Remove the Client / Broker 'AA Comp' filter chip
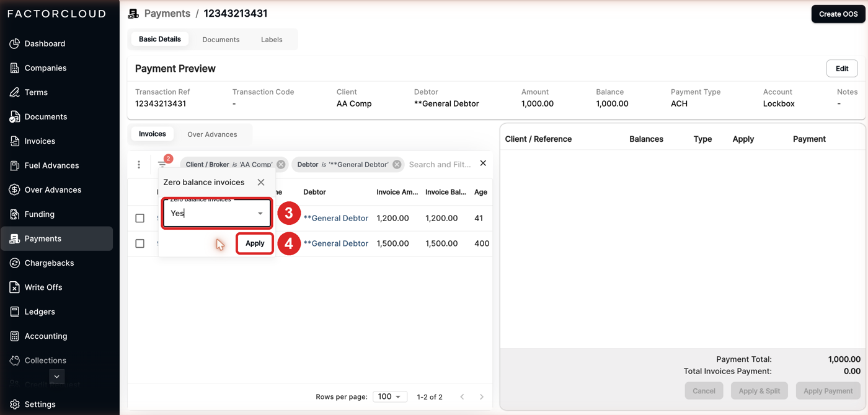The image size is (868, 415). point(281,165)
